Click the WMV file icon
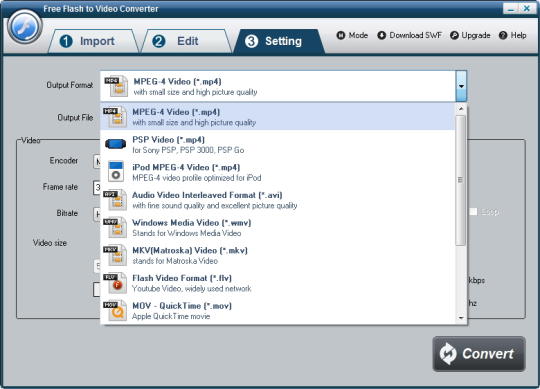This screenshot has width=540, height=389. click(x=115, y=228)
